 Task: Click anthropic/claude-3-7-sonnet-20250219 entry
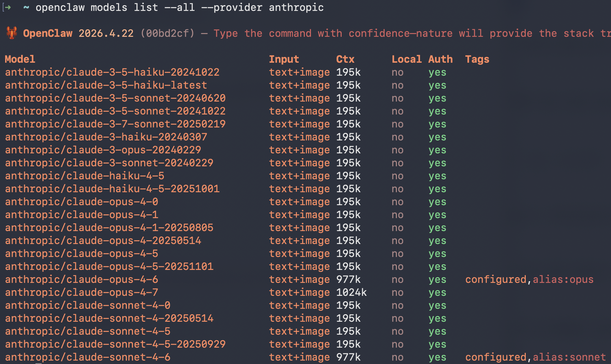pos(115,124)
